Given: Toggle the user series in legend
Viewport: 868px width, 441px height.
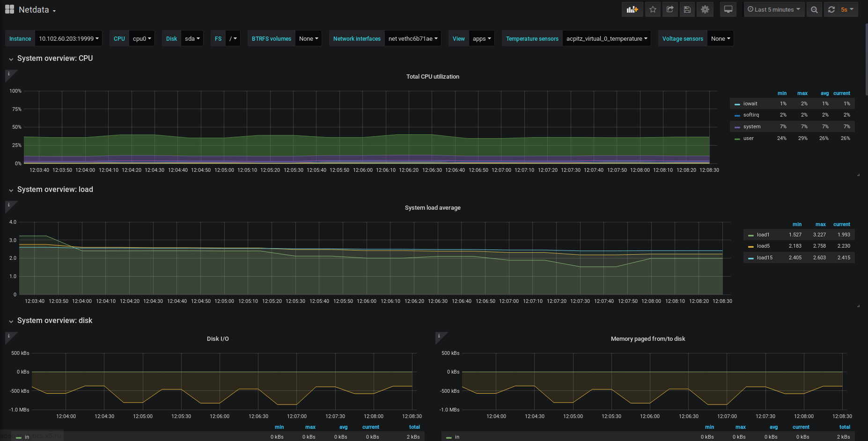Looking at the screenshot, I should click(749, 138).
